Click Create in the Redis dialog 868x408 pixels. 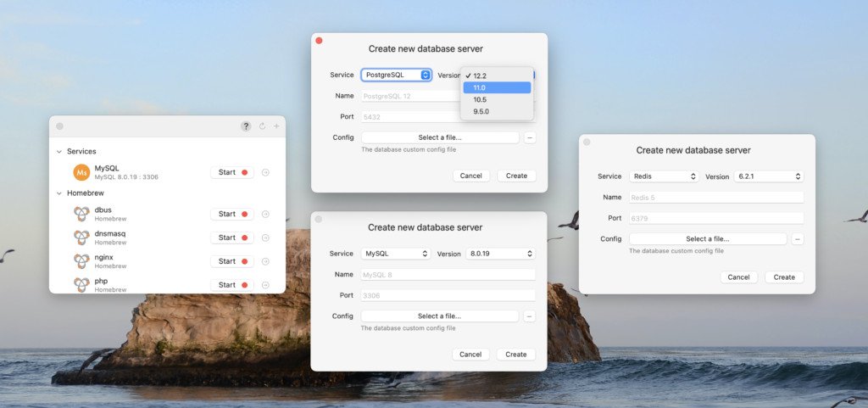(x=784, y=277)
